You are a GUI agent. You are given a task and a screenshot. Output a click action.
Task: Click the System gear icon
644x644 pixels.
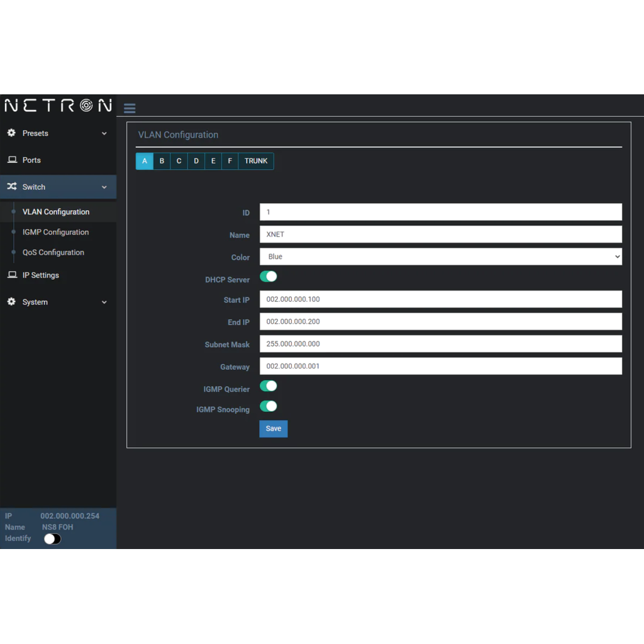[11, 302]
